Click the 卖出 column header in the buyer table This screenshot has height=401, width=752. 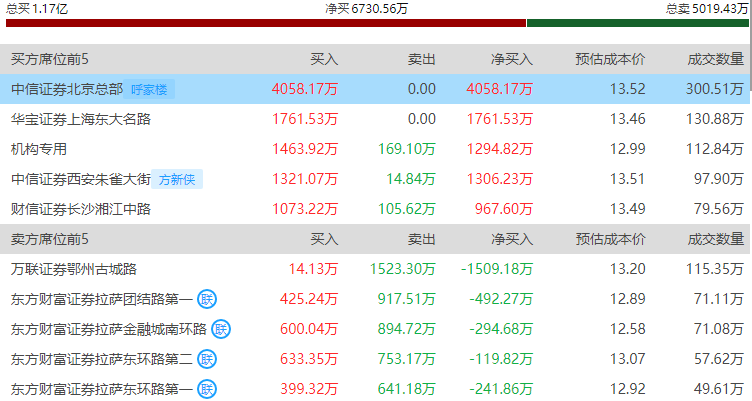422,59
